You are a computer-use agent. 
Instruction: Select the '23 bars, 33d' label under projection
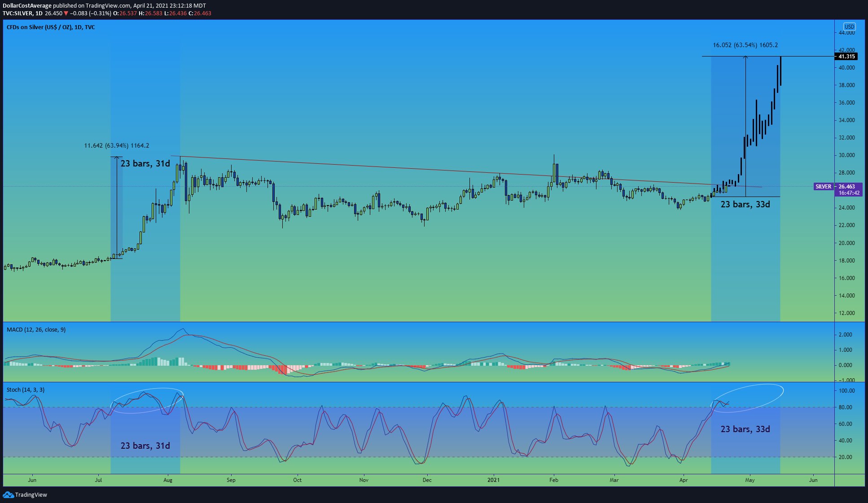[745, 205]
